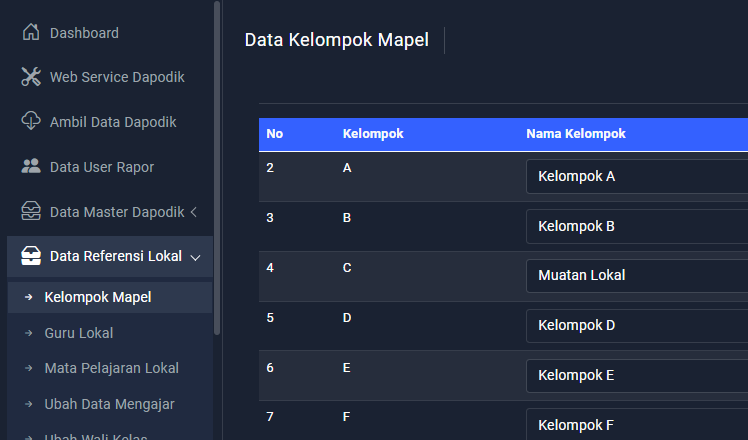Click the Web Service Dapodik wrench icon
The image size is (748, 440).
tap(31, 77)
